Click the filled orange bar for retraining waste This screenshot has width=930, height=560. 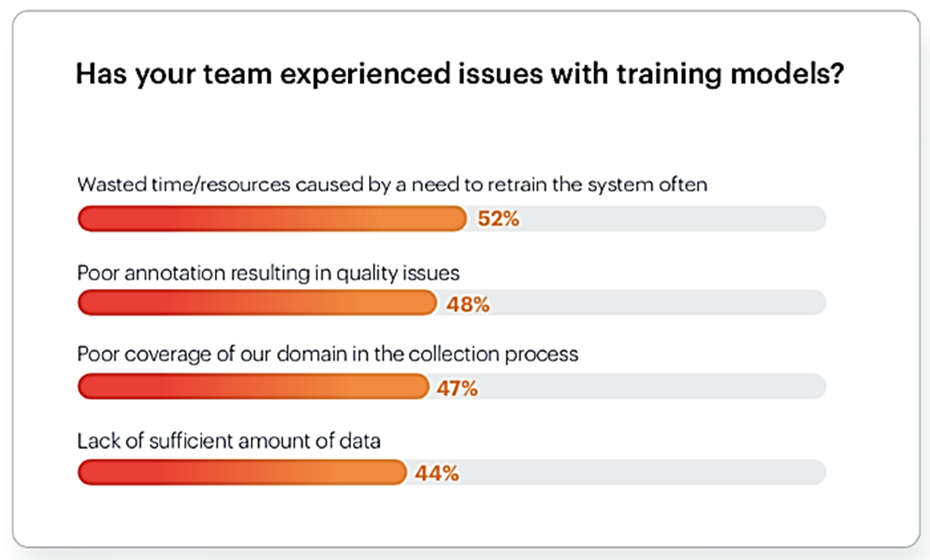(272, 218)
